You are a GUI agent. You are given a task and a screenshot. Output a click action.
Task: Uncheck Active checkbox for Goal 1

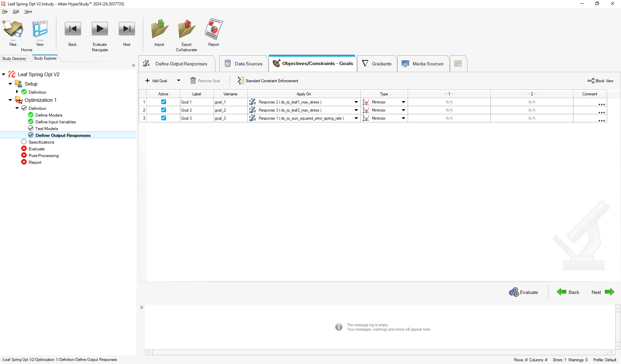pos(163,102)
